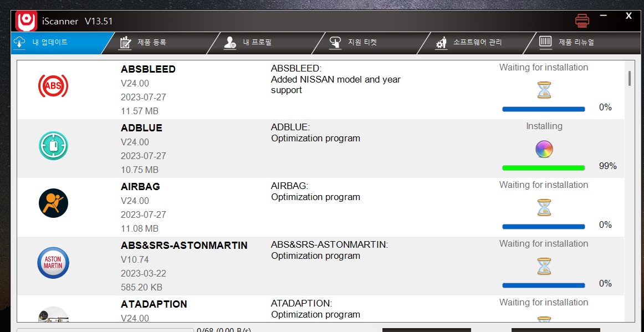Click the AIRBAG warning icon

(x=53, y=203)
